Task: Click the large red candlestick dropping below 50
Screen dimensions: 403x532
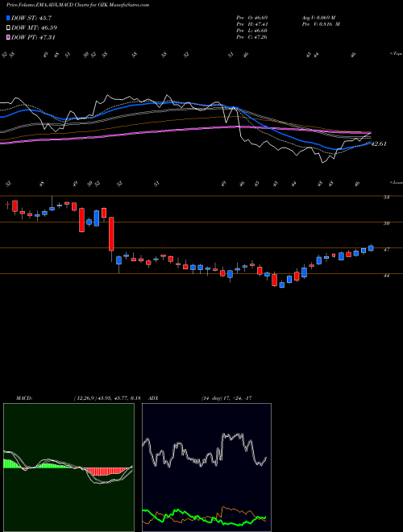Action: (111, 234)
